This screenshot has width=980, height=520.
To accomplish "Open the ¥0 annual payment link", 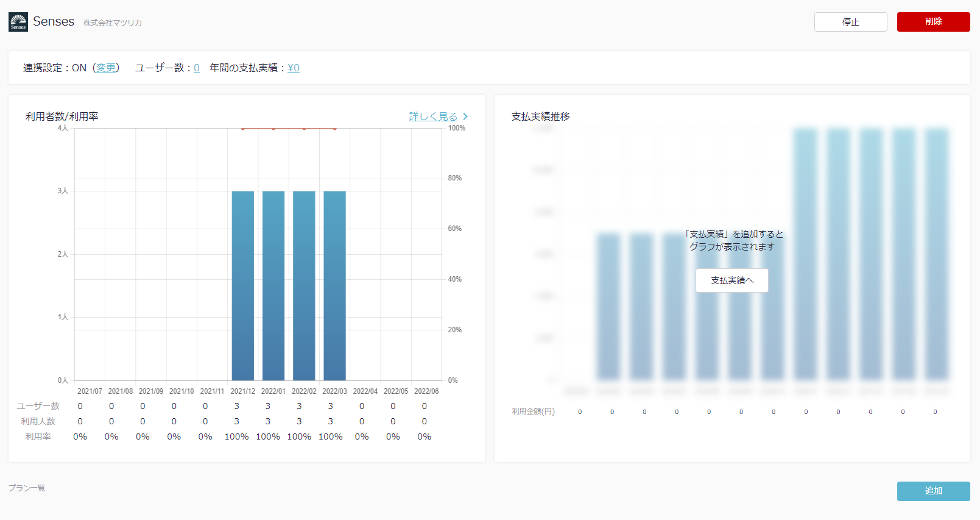I will coord(294,68).
